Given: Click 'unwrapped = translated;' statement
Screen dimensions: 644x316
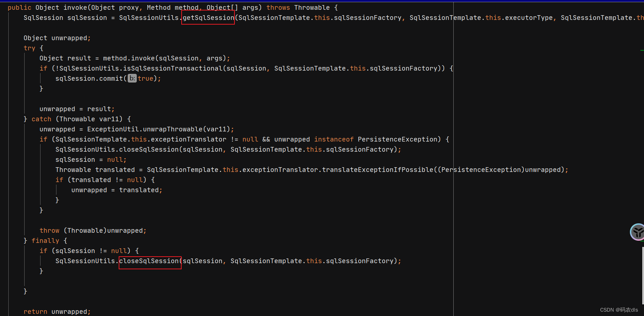Looking at the screenshot, I should [117, 190].
